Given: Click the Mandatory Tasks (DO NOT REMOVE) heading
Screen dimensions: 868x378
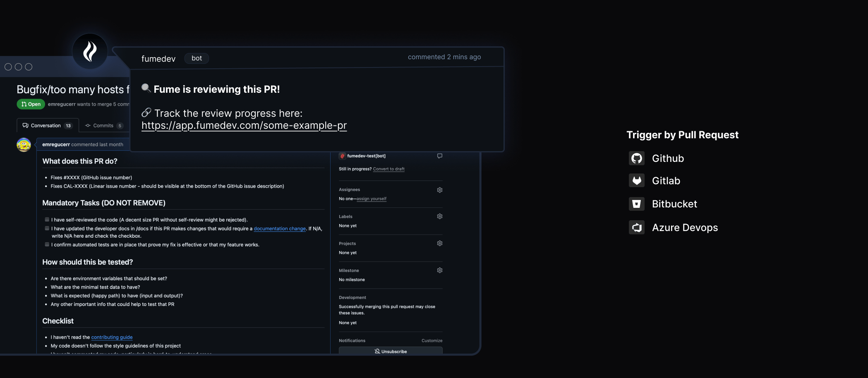Looking at the screenshot, I should point(104,203).
